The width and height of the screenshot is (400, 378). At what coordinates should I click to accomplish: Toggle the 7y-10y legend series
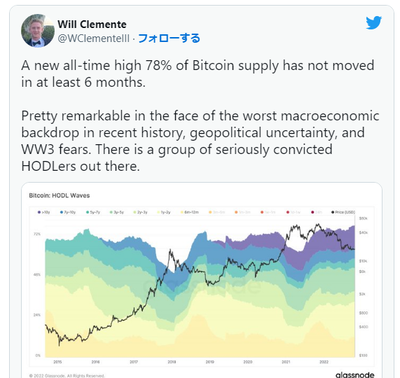tap(68, 212)
